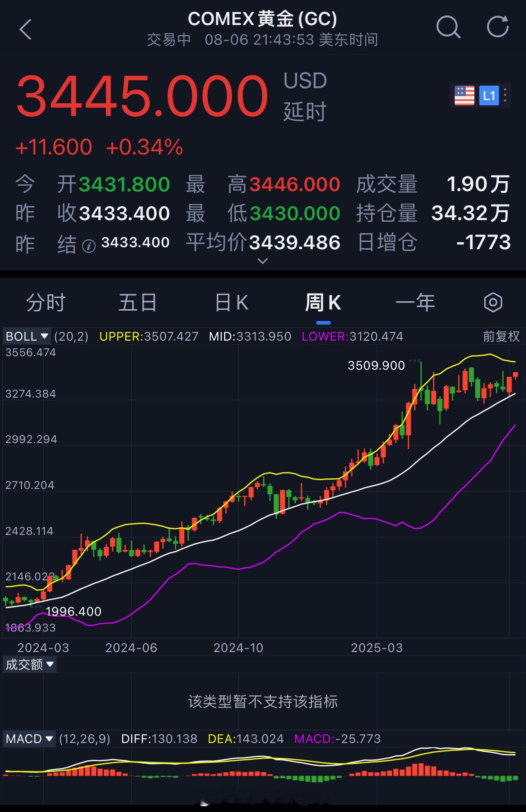Tap the 延时 delayed label
526x812 pixels.
(x=305, y=111)
